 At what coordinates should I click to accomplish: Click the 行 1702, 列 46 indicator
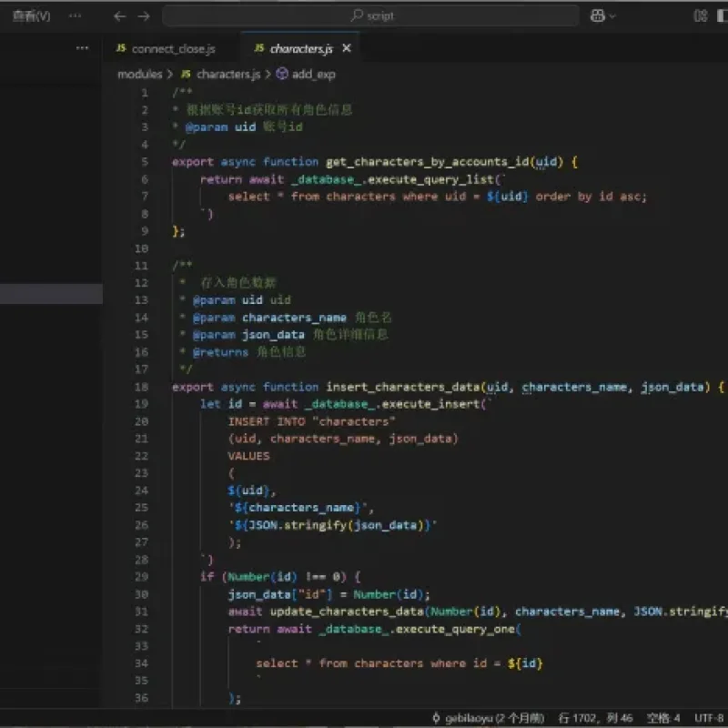pyautogui.click(x=596, y=718)
